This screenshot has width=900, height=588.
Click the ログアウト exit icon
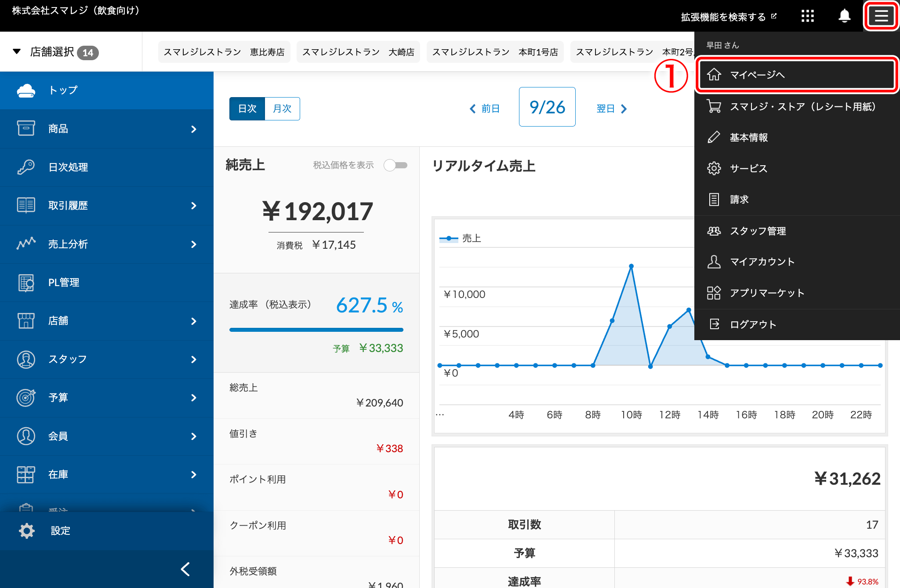click(714, 324)
